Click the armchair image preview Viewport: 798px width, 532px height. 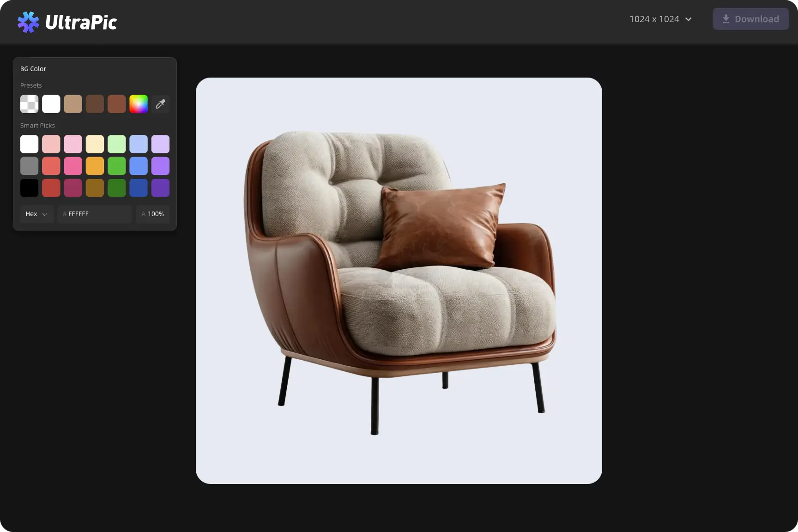[x=399, y=280]
